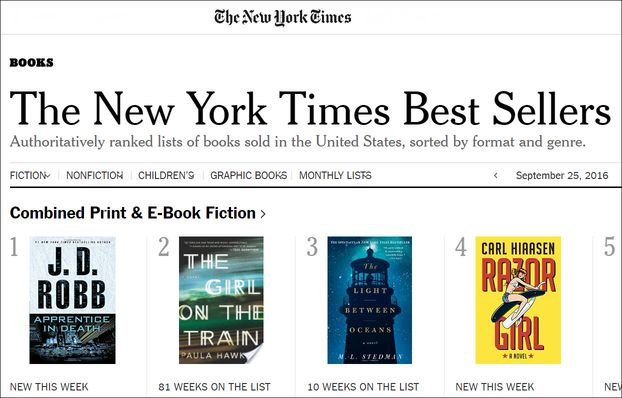Open the Razor Girl book cover

[x=518, y=300]
